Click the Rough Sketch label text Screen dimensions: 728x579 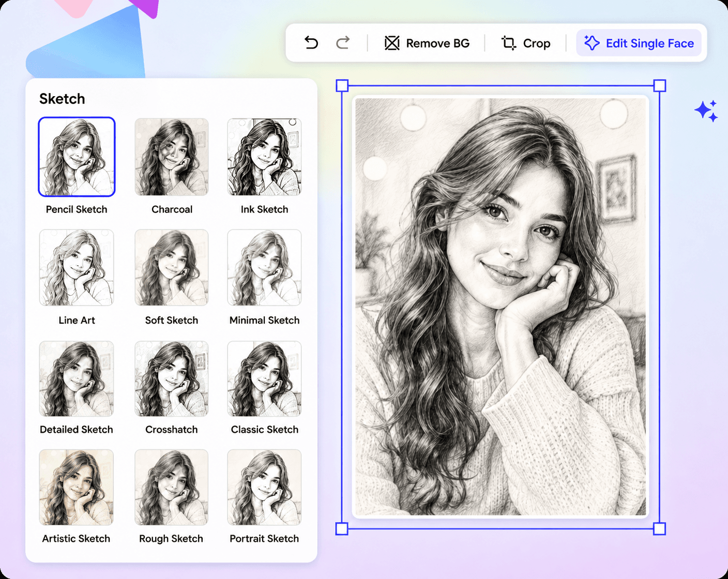point(171,539)
